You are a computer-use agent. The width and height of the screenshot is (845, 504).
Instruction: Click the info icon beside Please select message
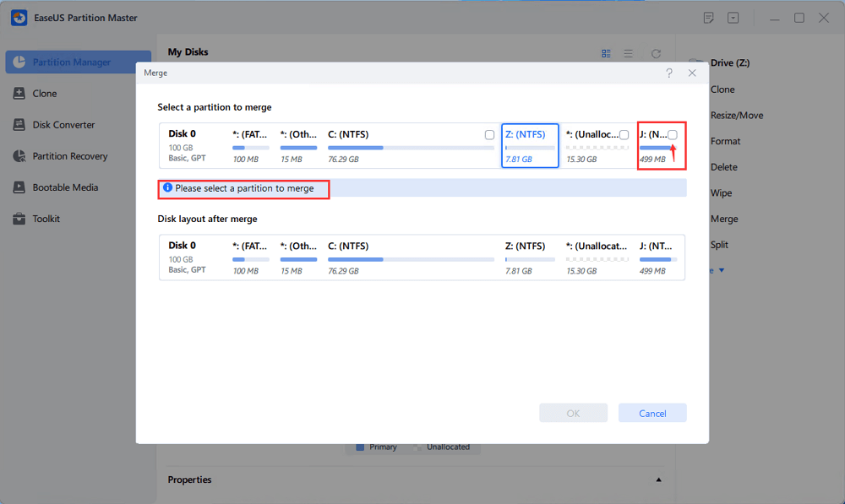click(x=167, y=188)
